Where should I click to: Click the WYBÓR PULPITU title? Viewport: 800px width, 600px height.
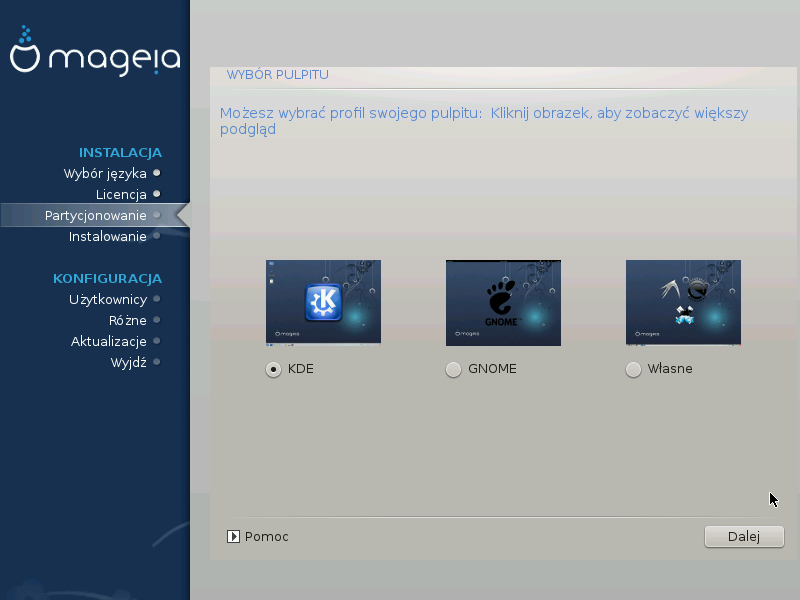click(x=278, y=74)
